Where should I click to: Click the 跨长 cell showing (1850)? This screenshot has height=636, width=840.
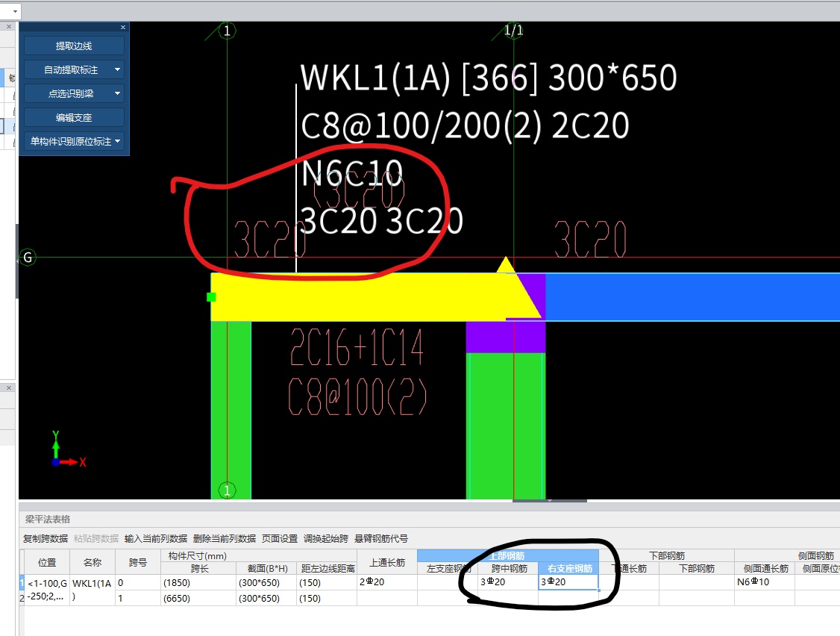pos(198,582)
